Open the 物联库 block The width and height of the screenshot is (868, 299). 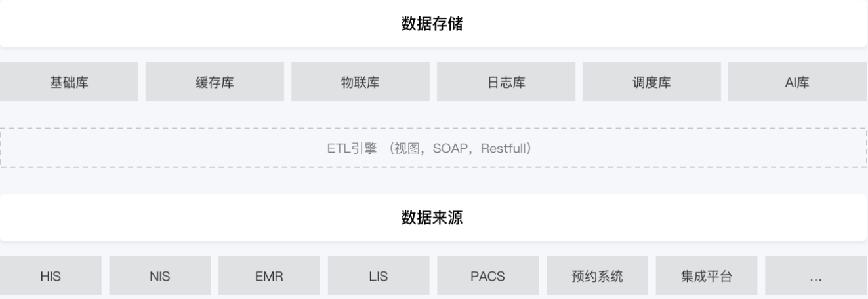[x=360, y=82]
